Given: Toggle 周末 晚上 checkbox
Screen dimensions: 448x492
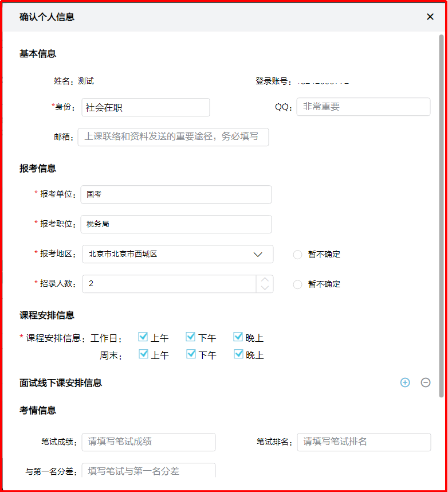Looking at the screenshot, I should click(238, 354).
